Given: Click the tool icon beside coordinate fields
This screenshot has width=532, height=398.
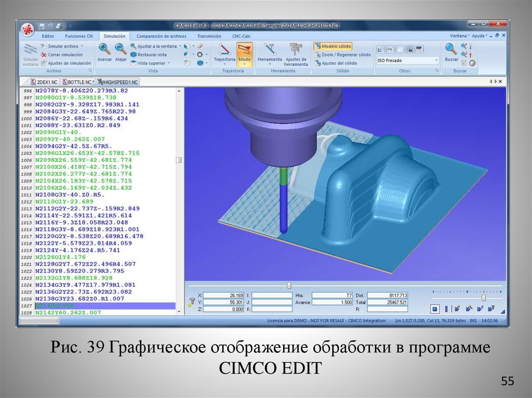Looking at the screenshot, I should pos(191,303).
